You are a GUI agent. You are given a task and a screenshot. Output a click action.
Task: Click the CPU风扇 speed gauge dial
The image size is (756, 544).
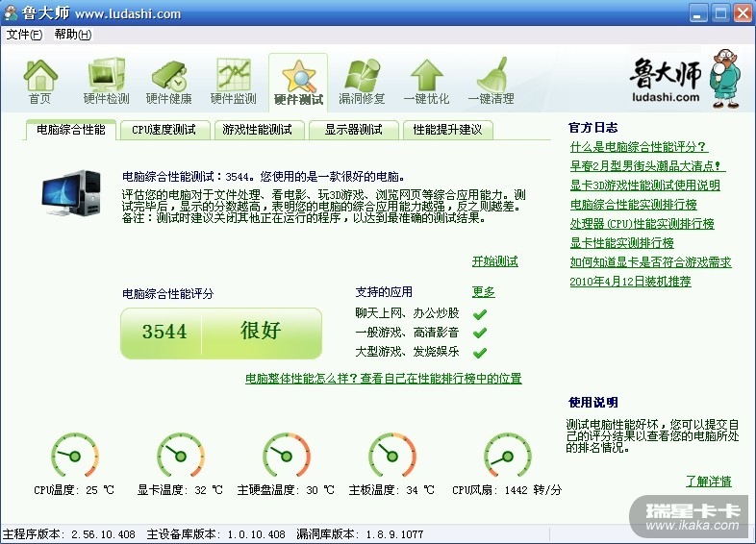pos(507,456)
